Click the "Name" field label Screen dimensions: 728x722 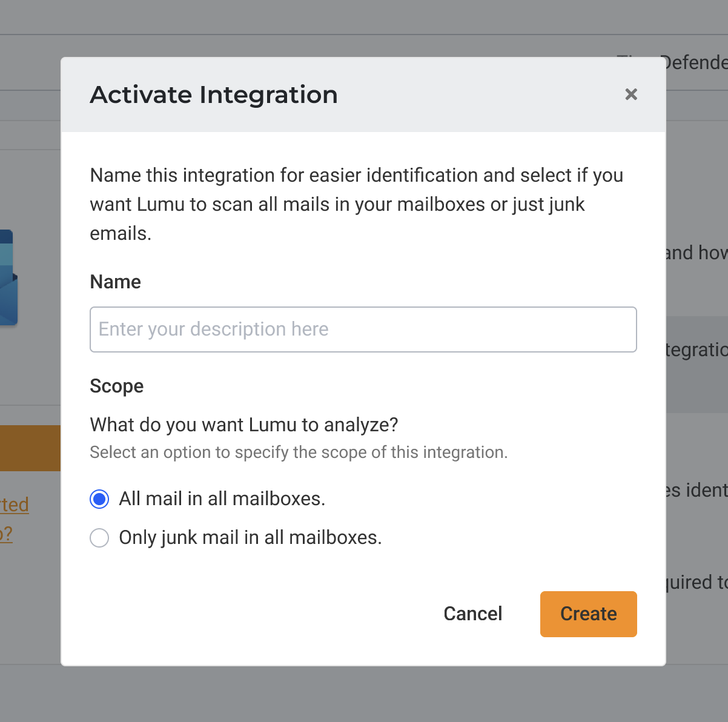pos(115,282)
